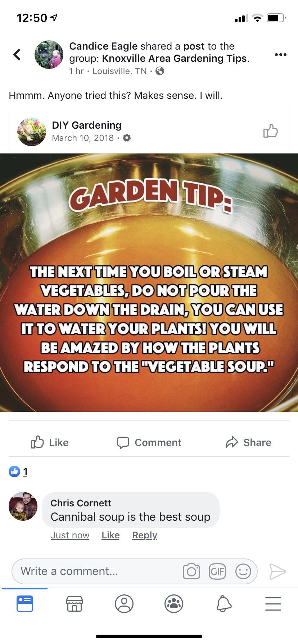Open the GIF picker in comment box
This screenshot has height=644, width=298.
click(x=217, y=571)
